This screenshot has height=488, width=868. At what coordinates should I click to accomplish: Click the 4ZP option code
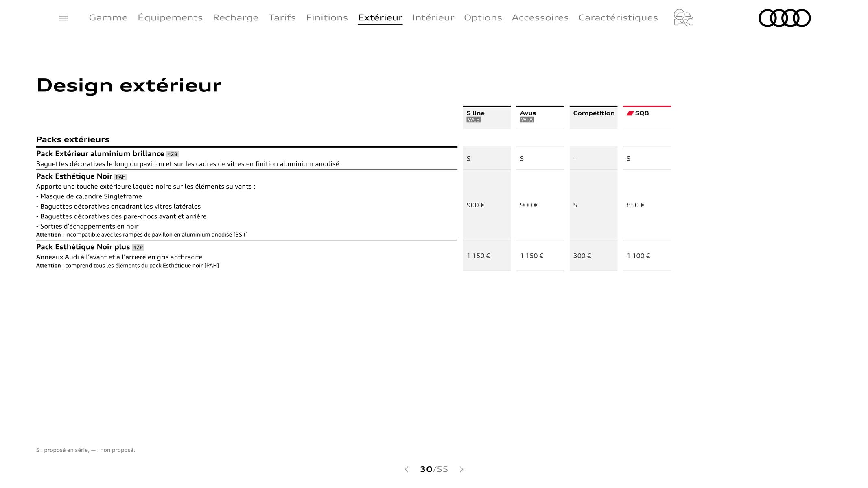coord(138,247)
